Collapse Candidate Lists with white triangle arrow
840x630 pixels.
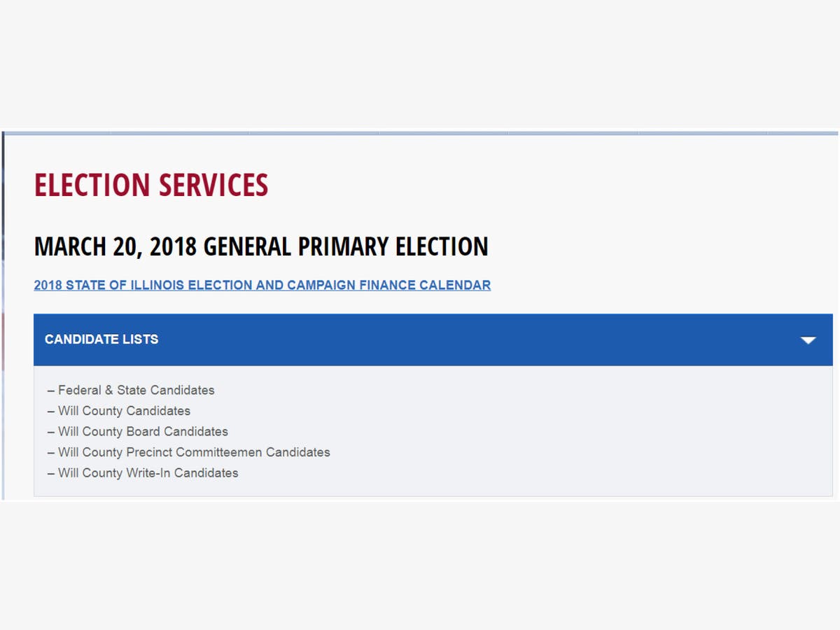(808, 340)
